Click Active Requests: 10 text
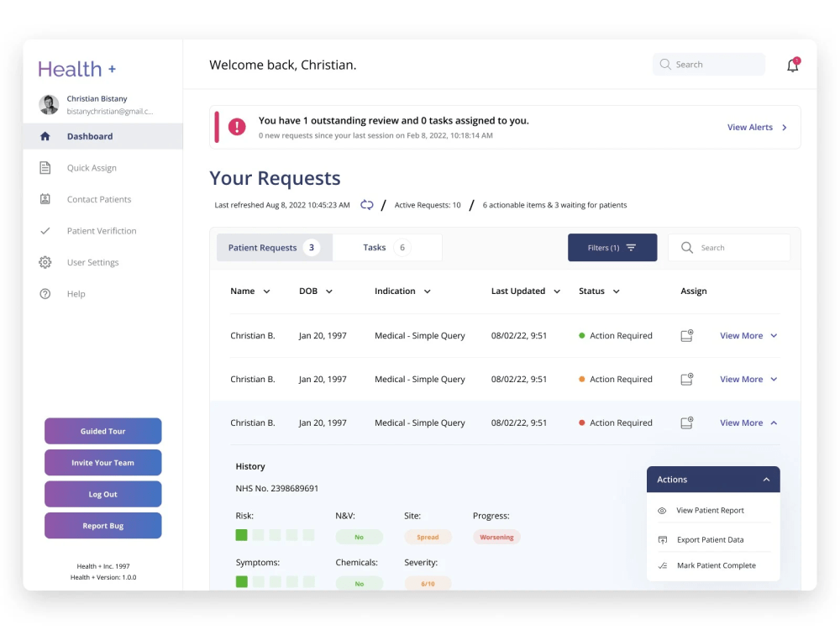 click(428, 205)
